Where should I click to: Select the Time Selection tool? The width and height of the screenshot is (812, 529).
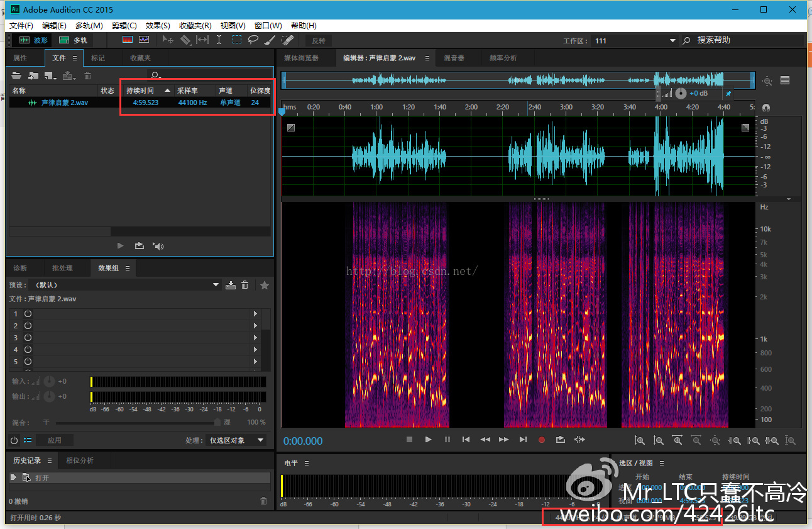point(219,40)
